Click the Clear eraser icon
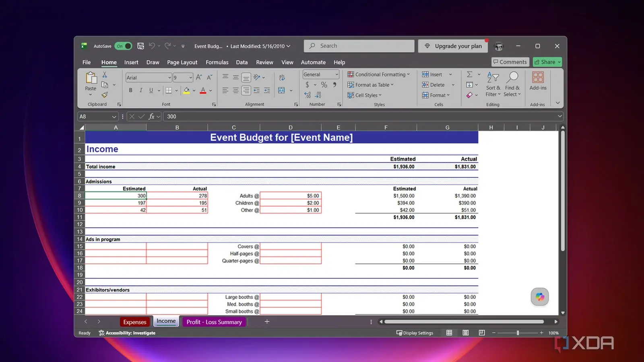 470,95
